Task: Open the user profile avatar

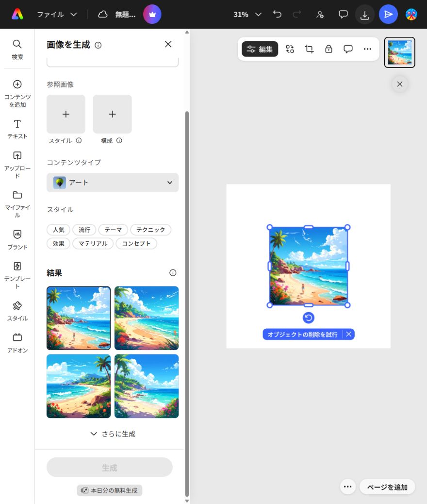Action: 411,15
